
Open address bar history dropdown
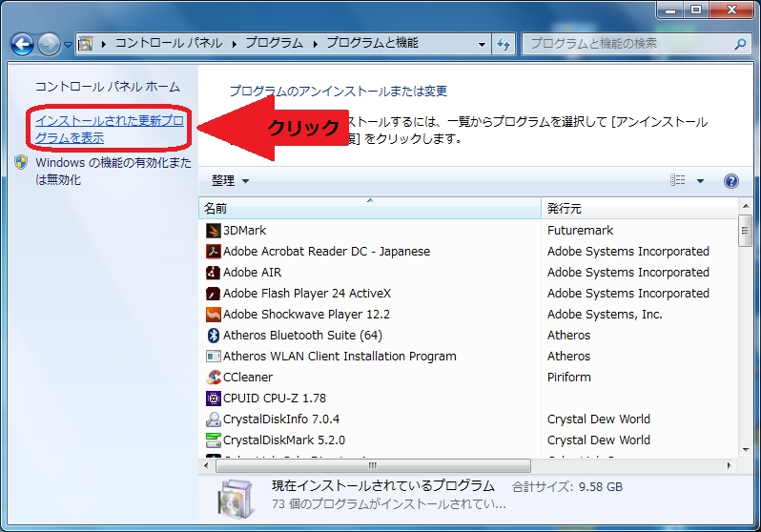point(482,44)
